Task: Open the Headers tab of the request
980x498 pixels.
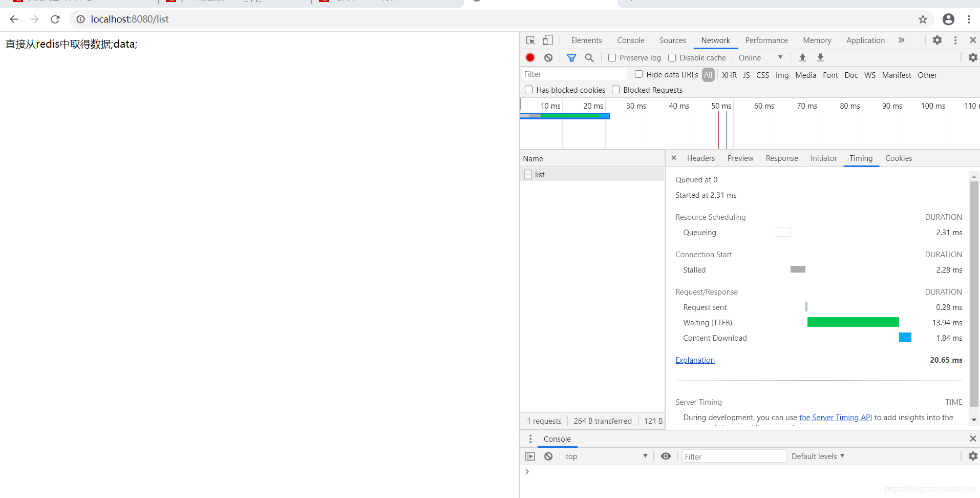Action: [x=700, y=158]
